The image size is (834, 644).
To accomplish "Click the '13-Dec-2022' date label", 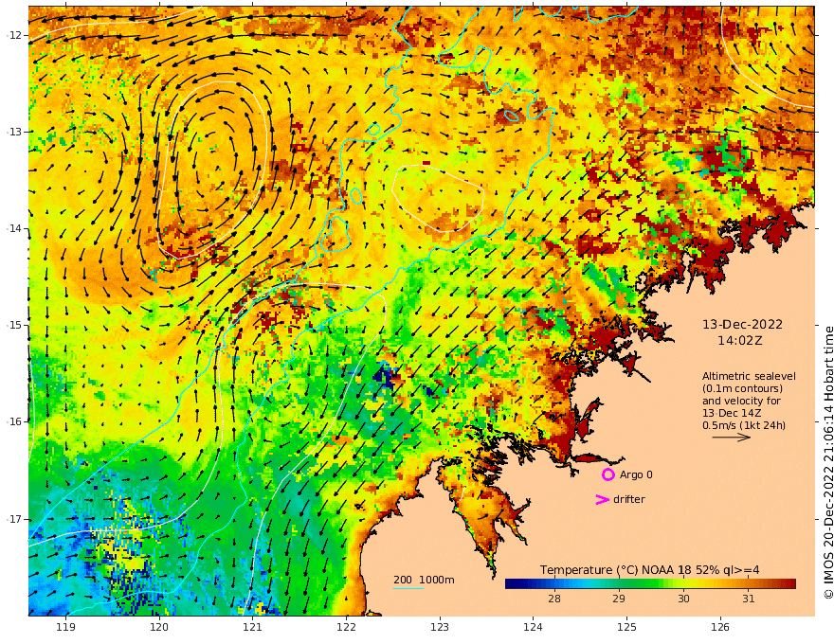I will point(742,325).
